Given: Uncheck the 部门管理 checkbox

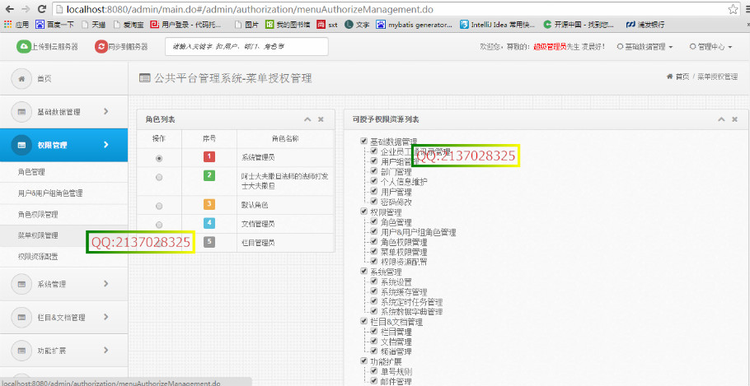Looking at the screenshot, I should 374,171.
